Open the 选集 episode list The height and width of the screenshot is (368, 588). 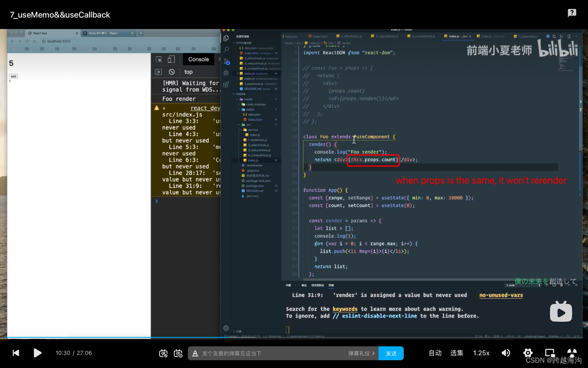tap(457, 353)
